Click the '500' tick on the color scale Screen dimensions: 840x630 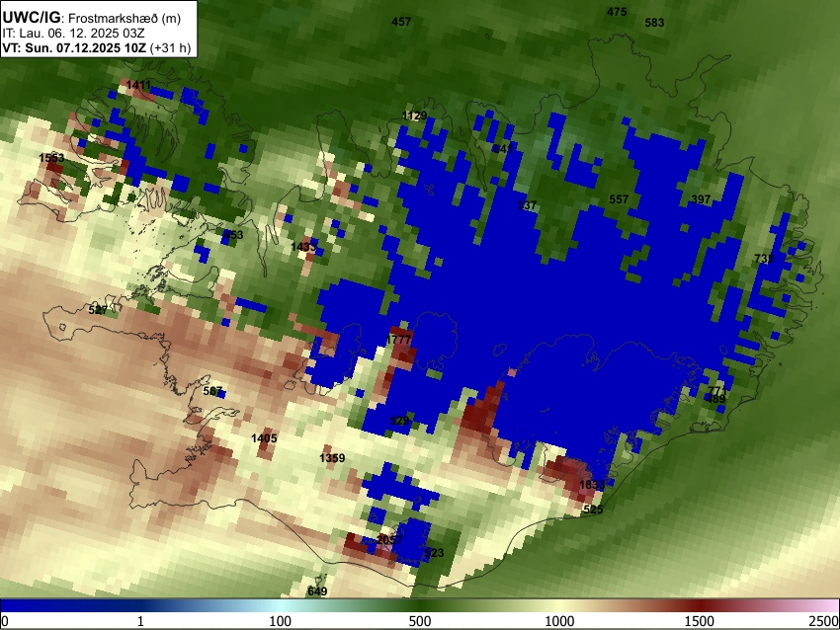coord(420,621)
